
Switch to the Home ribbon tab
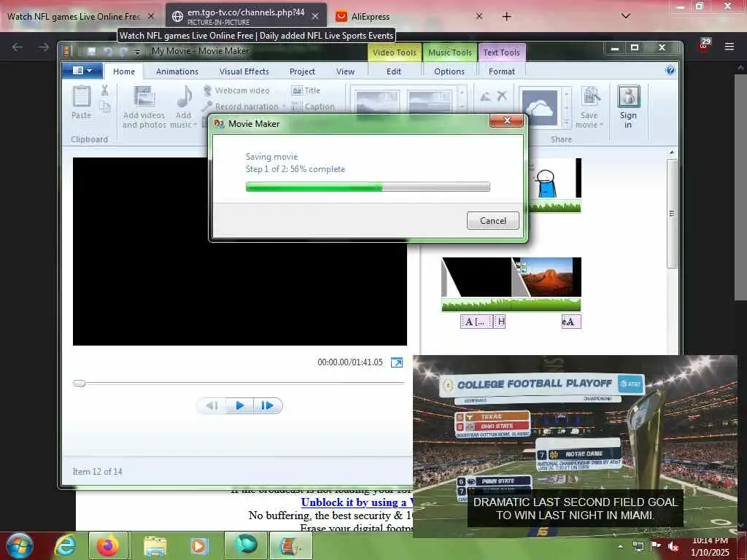pyautogui.click(x=124, y=71)
